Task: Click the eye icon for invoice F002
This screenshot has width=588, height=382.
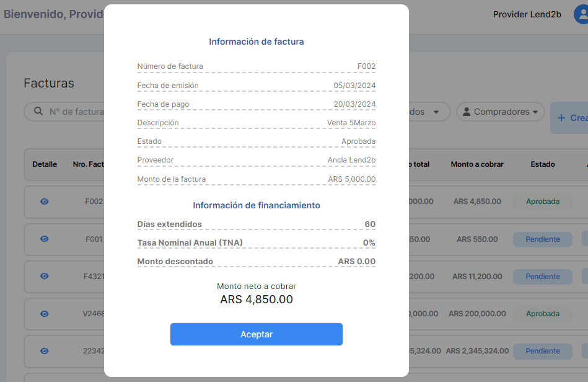Action: point(44,202)
